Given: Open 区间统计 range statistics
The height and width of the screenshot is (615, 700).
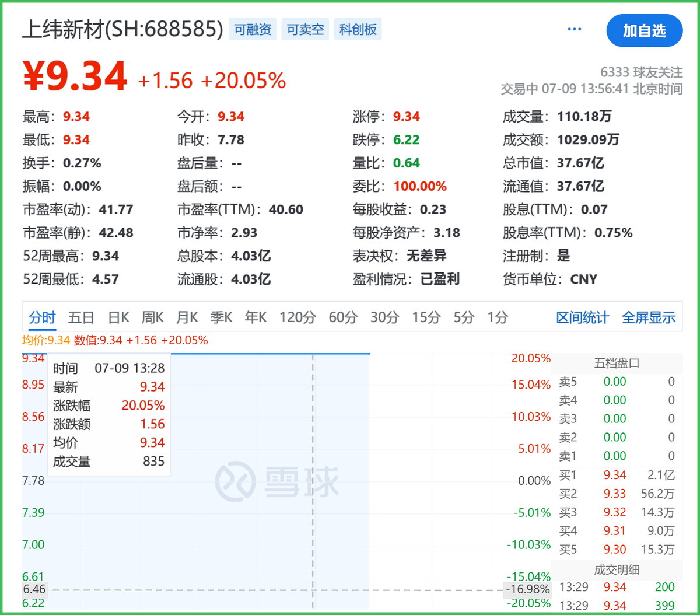Looking at the screenshot, I should click(582, 318).
